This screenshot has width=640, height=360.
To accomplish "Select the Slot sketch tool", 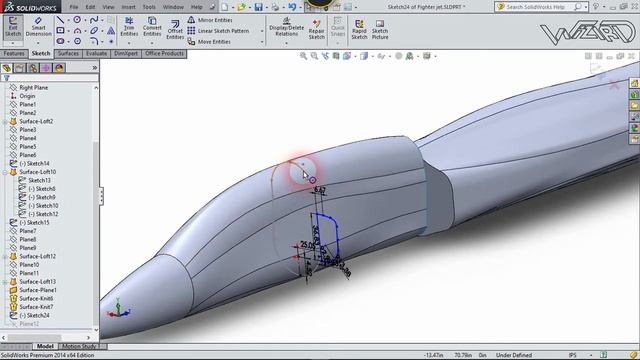I will click(x=60, y=41).
